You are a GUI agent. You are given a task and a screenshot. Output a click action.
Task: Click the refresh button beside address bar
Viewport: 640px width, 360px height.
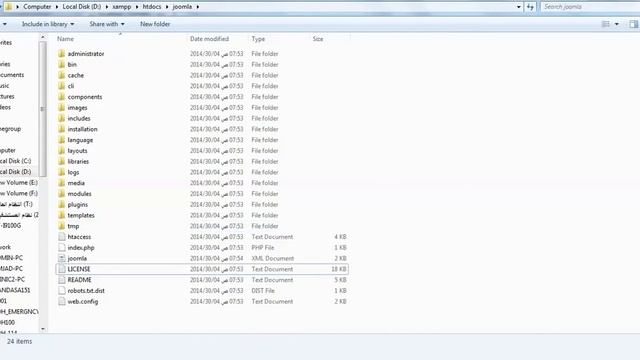point(530,7)
